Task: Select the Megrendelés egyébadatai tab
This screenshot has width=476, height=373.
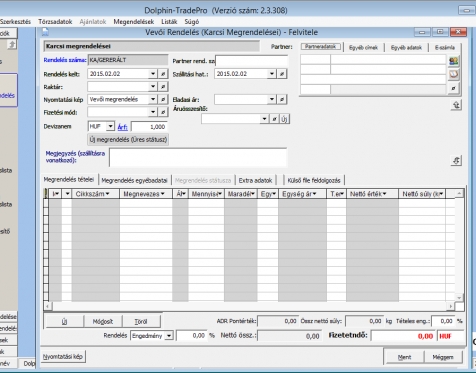Action: point(134,180)
